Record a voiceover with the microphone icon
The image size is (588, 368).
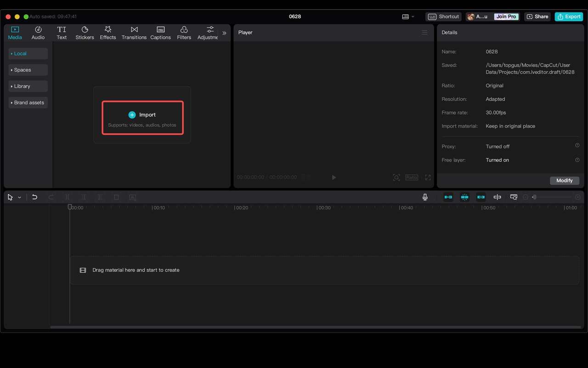(x=425, y=197)
